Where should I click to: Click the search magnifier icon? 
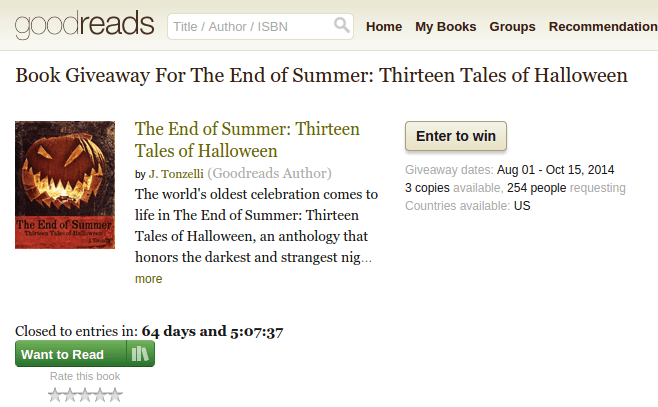click(342, 26)
